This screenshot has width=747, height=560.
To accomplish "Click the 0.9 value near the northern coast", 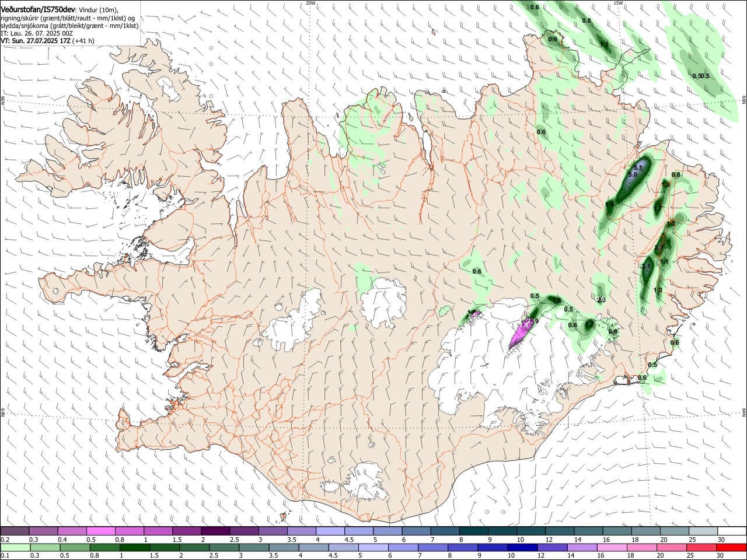I will tap(553, 40).
